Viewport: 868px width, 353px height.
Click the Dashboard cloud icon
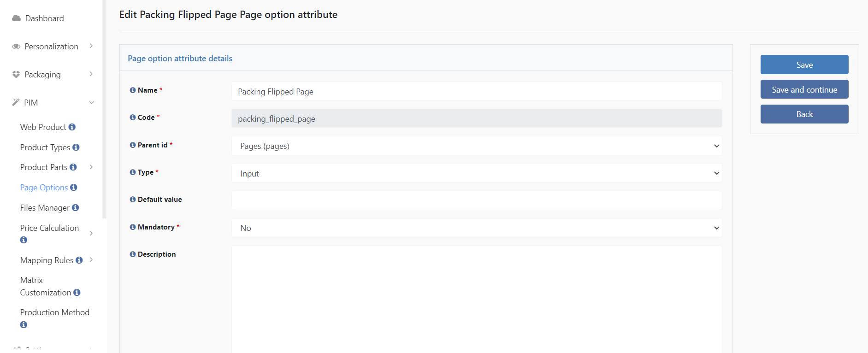tap(16, 18)
